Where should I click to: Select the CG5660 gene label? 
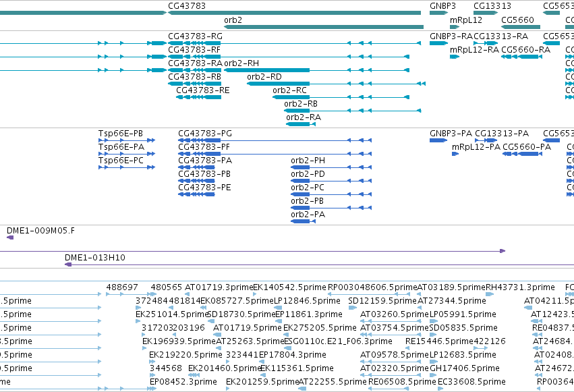(517, 20)
